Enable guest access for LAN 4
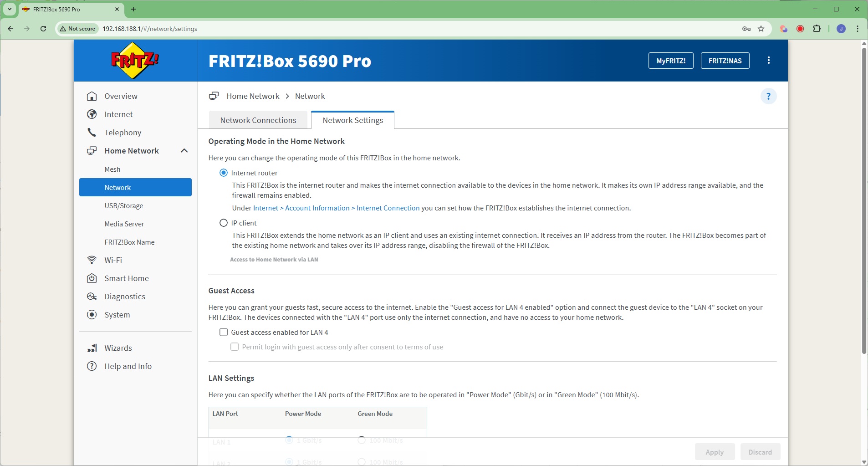 coord(224,332)
